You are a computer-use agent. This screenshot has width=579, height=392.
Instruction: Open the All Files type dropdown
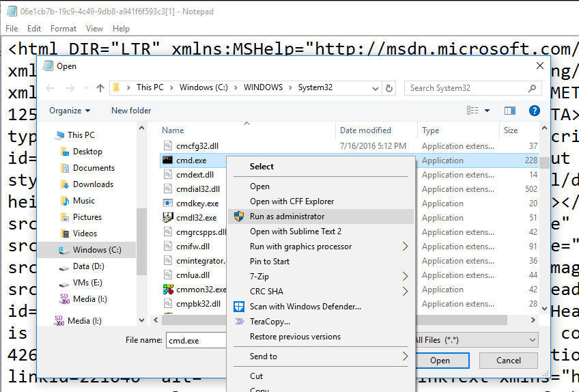pyautogui.click(x=475, y=340)
